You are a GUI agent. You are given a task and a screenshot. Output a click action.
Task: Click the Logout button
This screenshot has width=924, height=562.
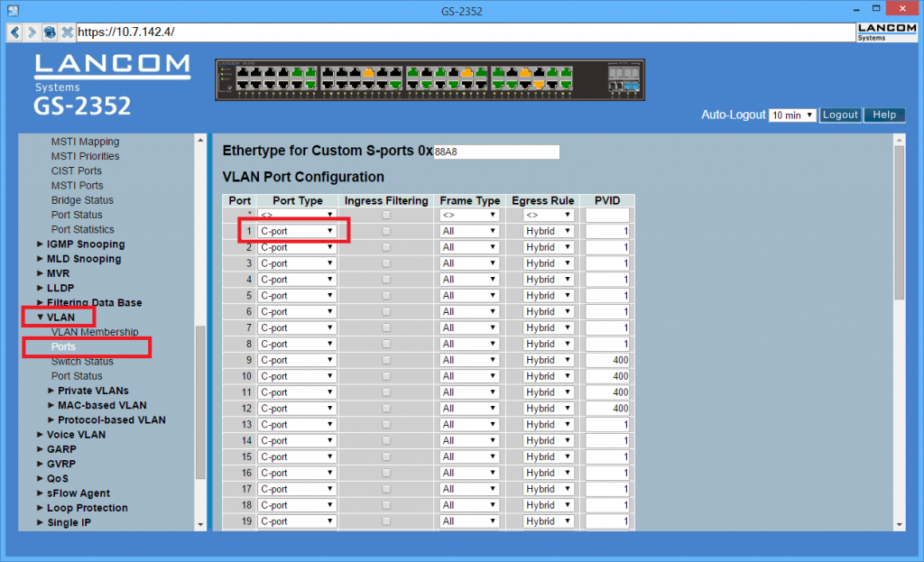(x=840, y=115)
